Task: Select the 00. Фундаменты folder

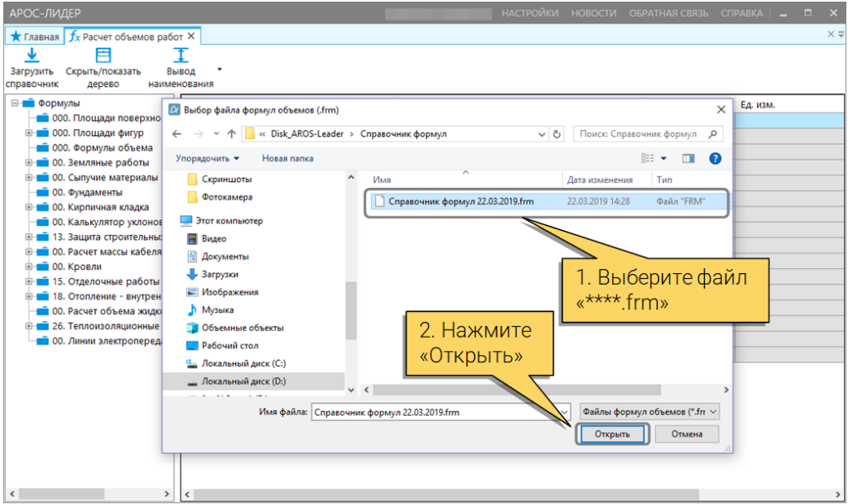Action: tap(79, 192)
